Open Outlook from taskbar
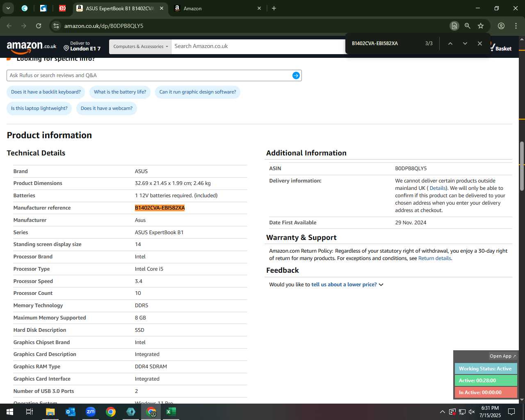This screenshot has width=525, height=420. [71, 412]
